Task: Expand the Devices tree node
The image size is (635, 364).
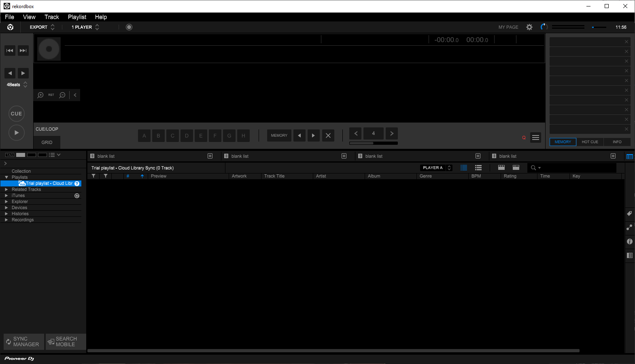Action: [x=6, y=207]
